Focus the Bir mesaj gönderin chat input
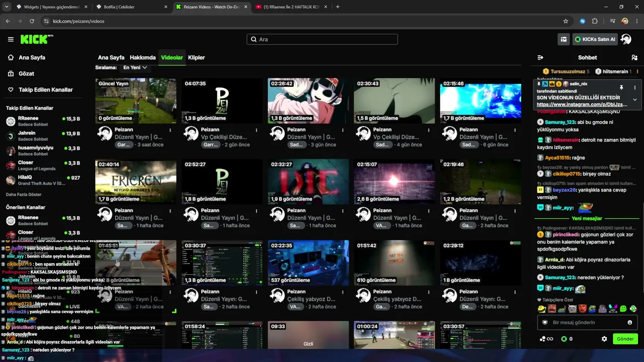Screen dimensions: 644x362 (x=587, y=322)
